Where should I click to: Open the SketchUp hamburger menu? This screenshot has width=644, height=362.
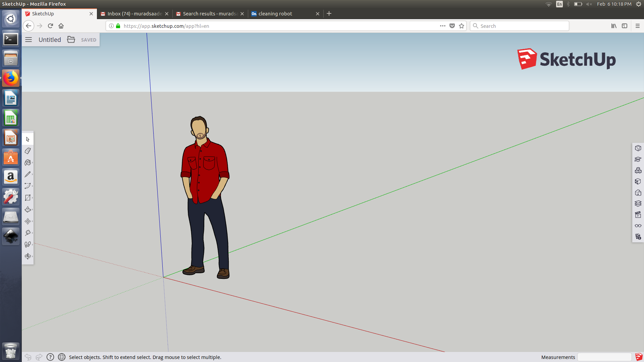click(29, 40)
